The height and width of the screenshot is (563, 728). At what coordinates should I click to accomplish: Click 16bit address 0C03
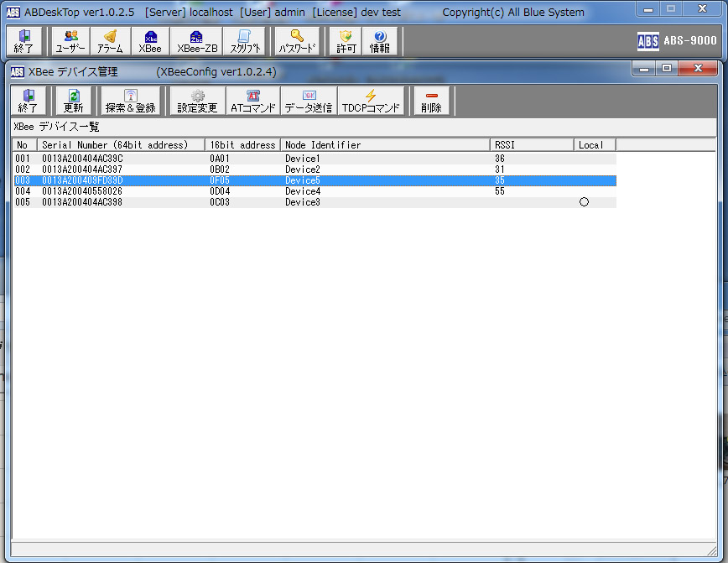point(220,202)
